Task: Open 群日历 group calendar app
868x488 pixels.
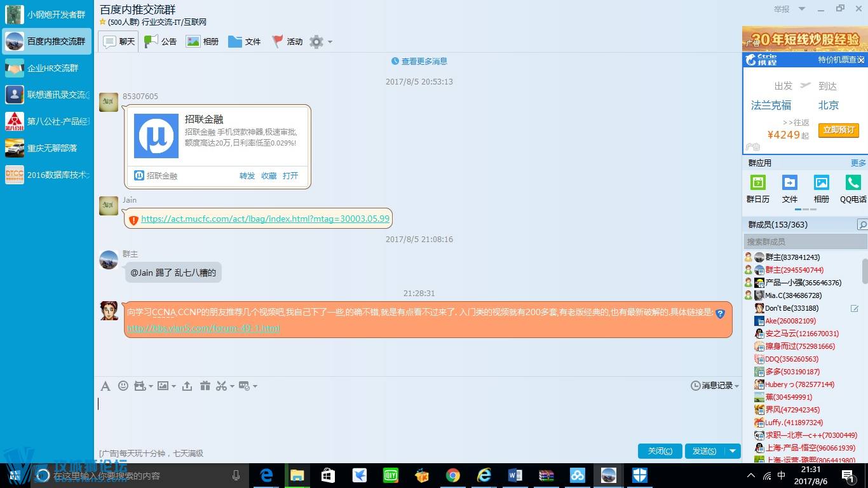Action: click(757, 189)
